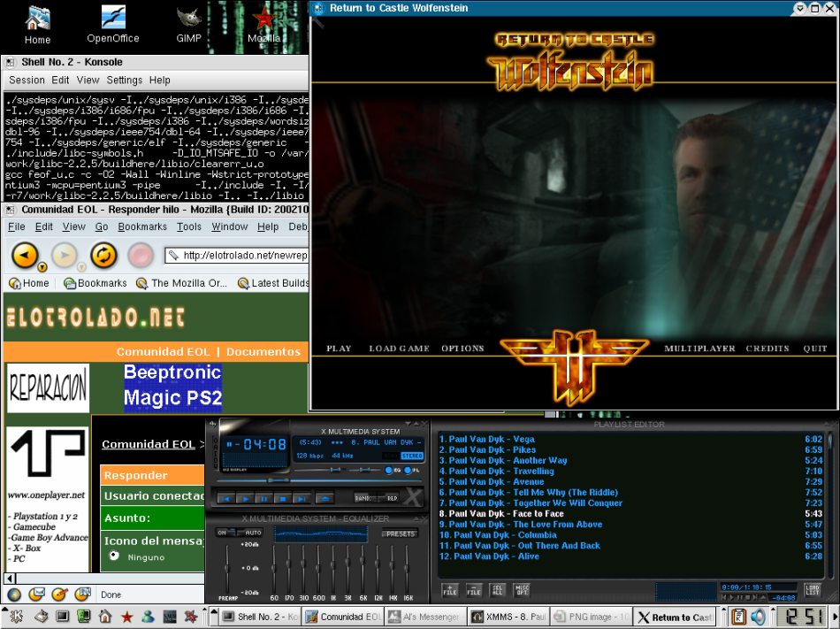Open the Settings menu in Konsole
840x629 pixels.
pos(124,80)
